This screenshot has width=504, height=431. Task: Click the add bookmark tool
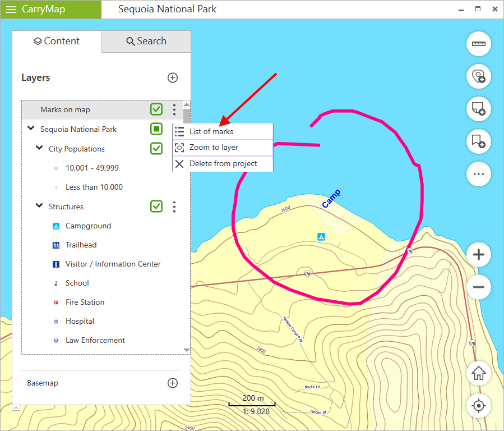point(478,141)
